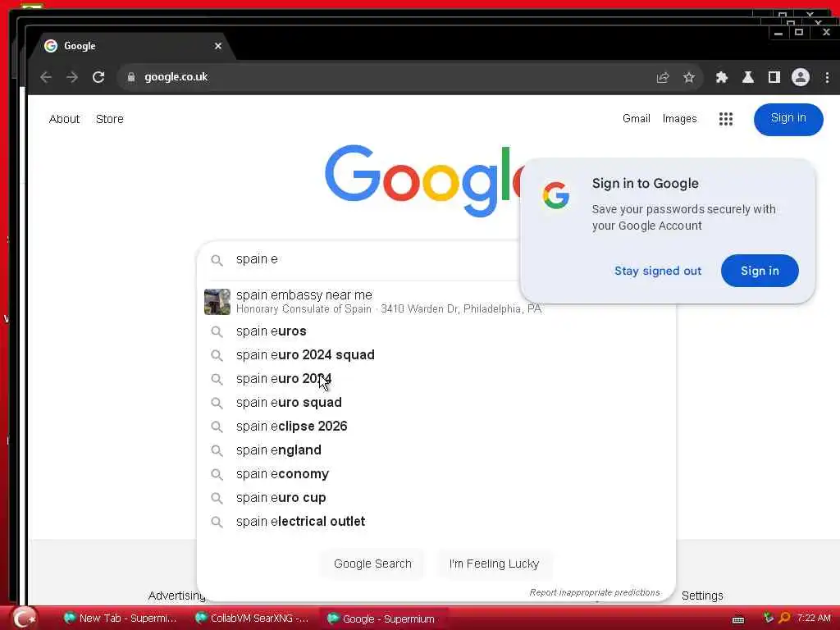
Task: Bookmark this tab with the star icon
Action: pos(689,78)
